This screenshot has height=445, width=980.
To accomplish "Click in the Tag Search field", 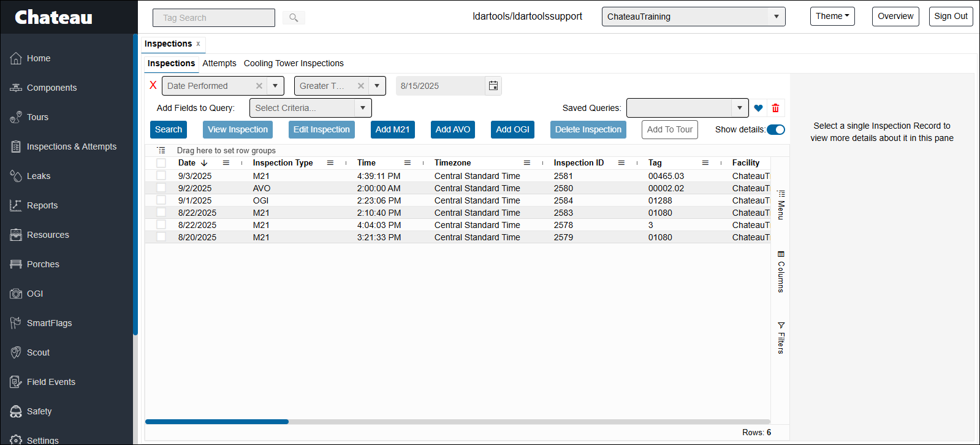I will pyautogui.click(x=213, y=18).
